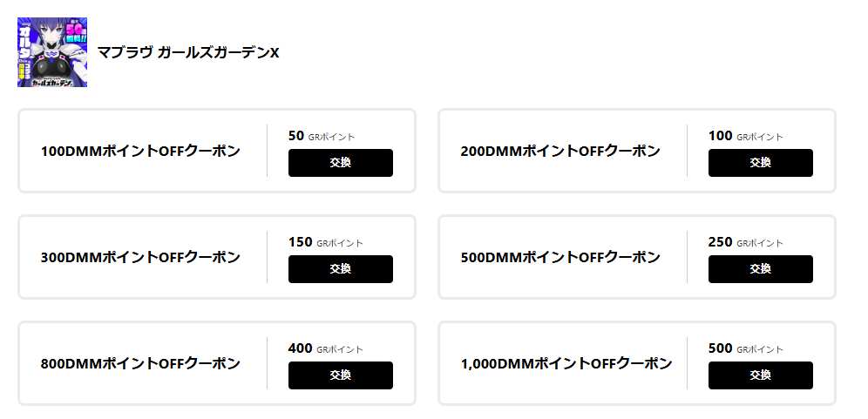Select the 250 GRポイント price text
Screen dimensions: 868x419
pyautogui.click(x=746, y=242)
